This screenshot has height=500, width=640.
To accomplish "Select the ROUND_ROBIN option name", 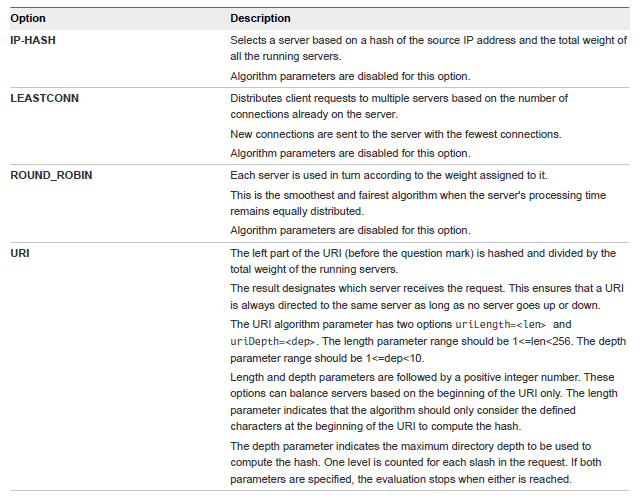I will click(x=51, y=176).
